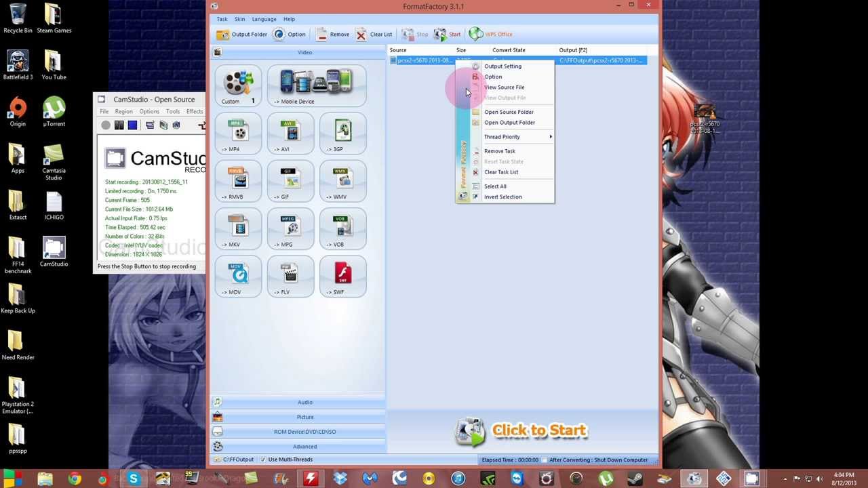Pick the RMVB conversion format
The width and height of the screenshot is (868, 488).
click(238, 182)
